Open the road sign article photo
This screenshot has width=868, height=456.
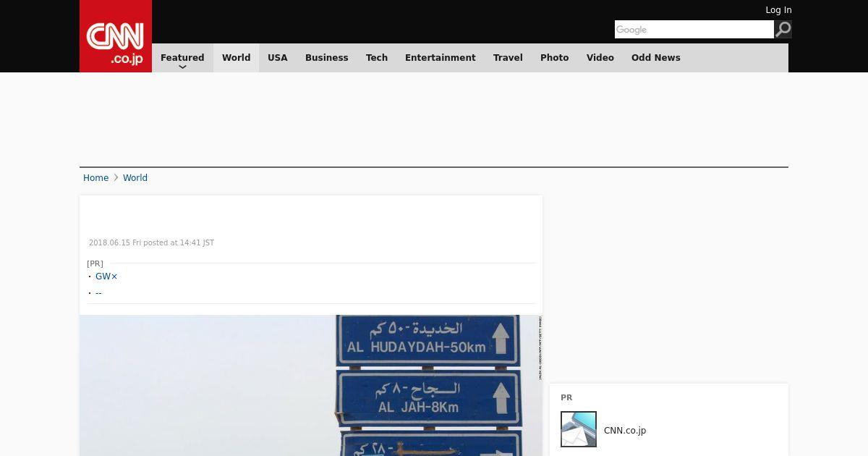311,385
